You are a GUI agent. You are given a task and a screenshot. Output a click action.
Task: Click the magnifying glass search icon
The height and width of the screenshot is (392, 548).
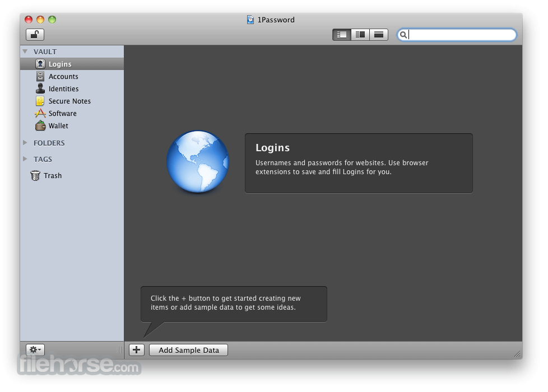403,35
